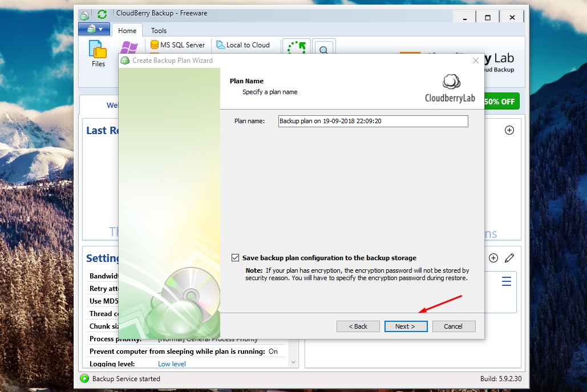Click the plus circle icon beside Last Result
The image size is (587, 392).
pos(509,130)
